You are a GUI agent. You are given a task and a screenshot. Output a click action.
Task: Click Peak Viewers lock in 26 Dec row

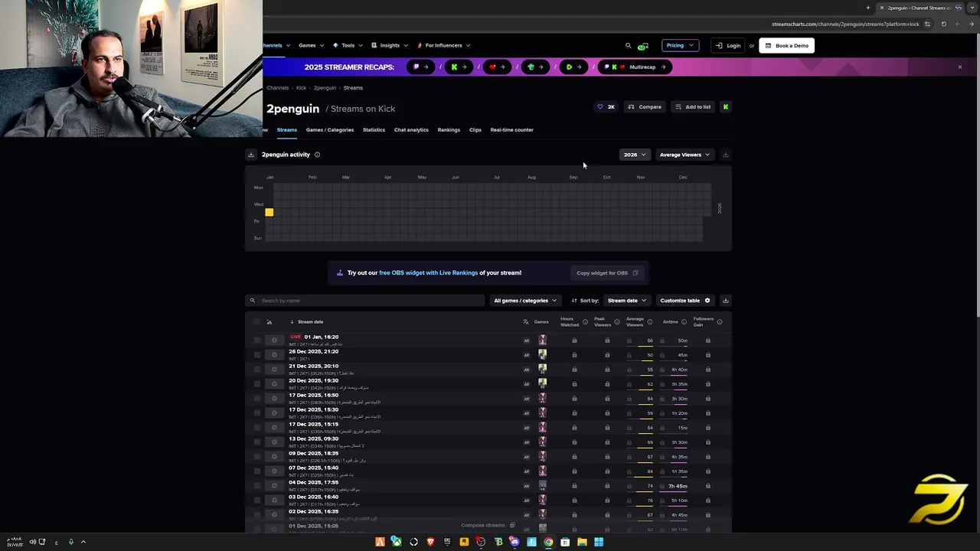coord(607,355)
